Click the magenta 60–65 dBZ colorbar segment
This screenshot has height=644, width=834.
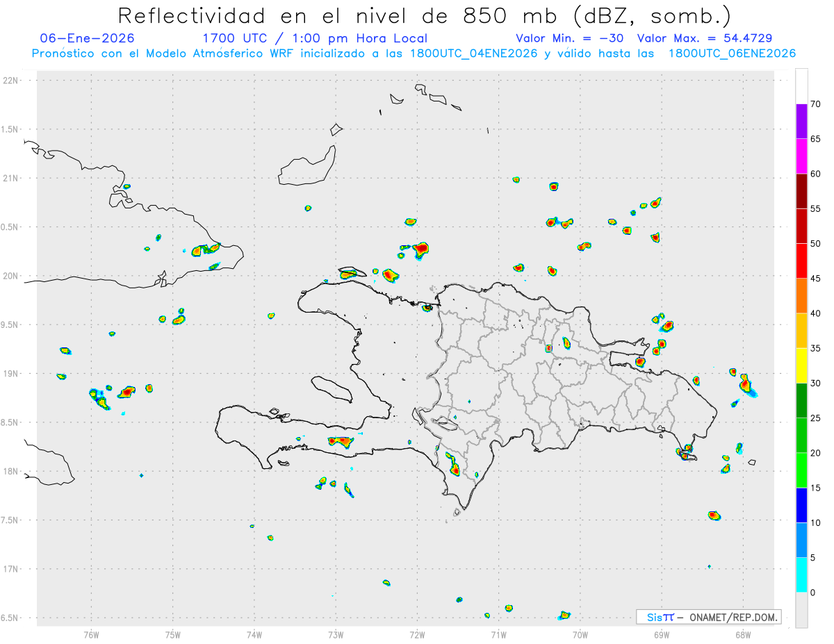pos(801,156)
